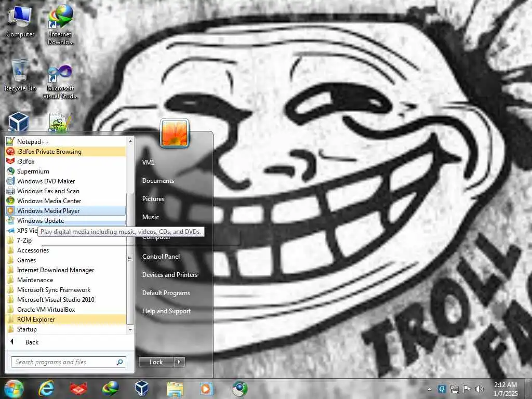The height and width of the screenshot is (399, 532).
Task: Expand Microsoft Sync Framework folder
Action: 65,290
